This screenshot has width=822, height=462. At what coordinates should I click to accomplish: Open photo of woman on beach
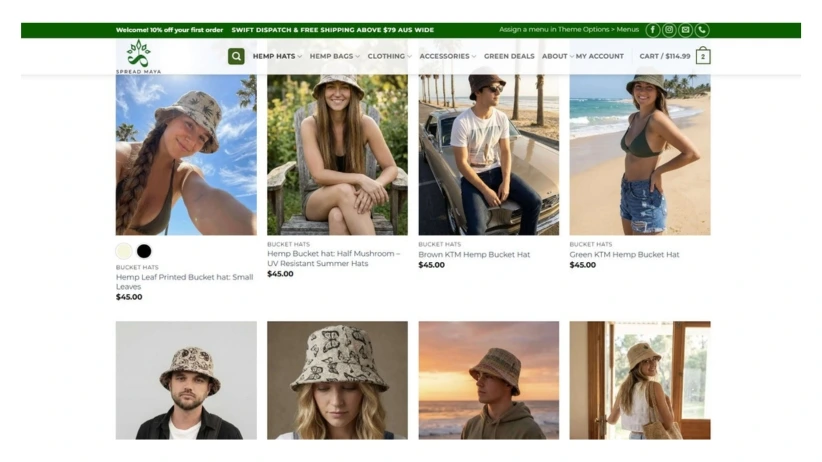[640, 155]
